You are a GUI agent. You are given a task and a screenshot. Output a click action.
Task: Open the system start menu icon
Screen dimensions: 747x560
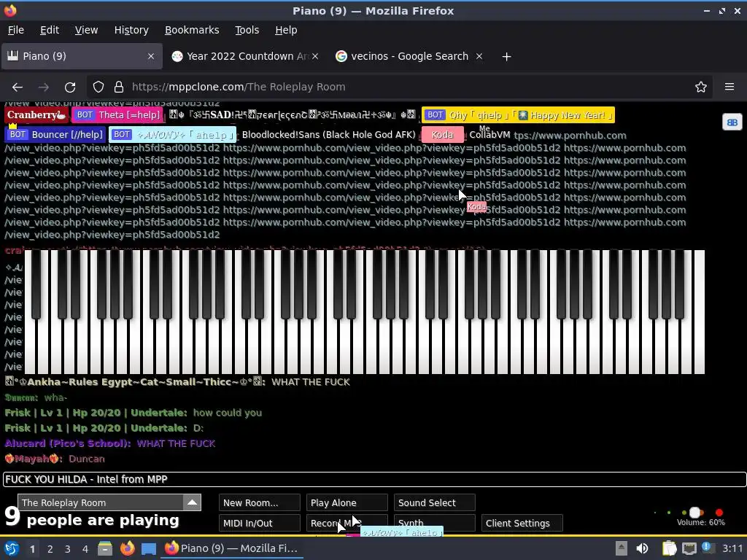[12, 548]
